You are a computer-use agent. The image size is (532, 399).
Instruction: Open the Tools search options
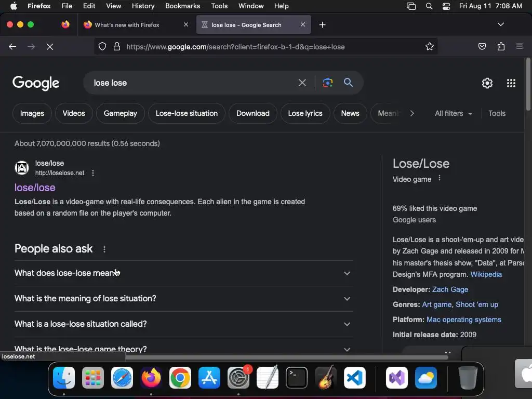pyautogui.click(x=497, y=113)
